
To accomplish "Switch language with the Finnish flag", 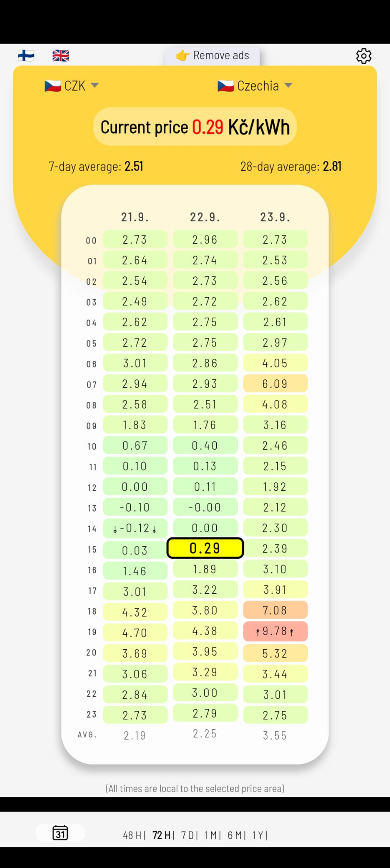I will pyautogui.click(x=26, y=56).
